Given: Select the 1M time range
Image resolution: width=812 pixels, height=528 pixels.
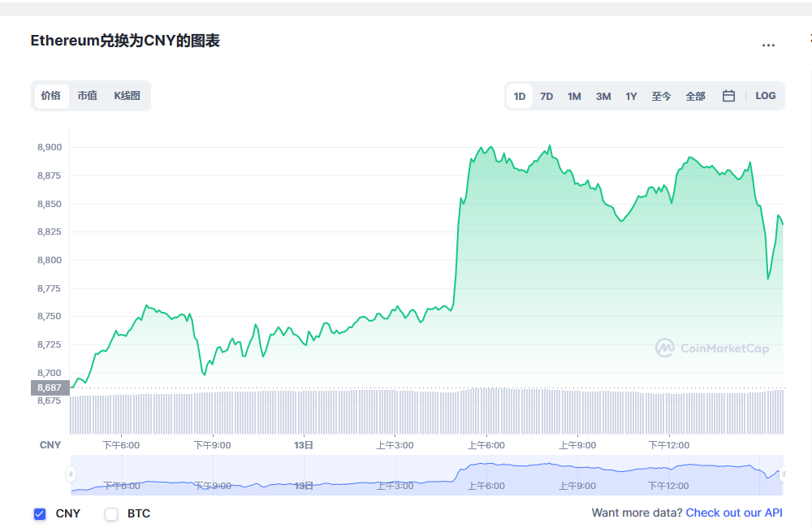Looking at the screenshot, I should pyautogui.click(x=574, y=97).
